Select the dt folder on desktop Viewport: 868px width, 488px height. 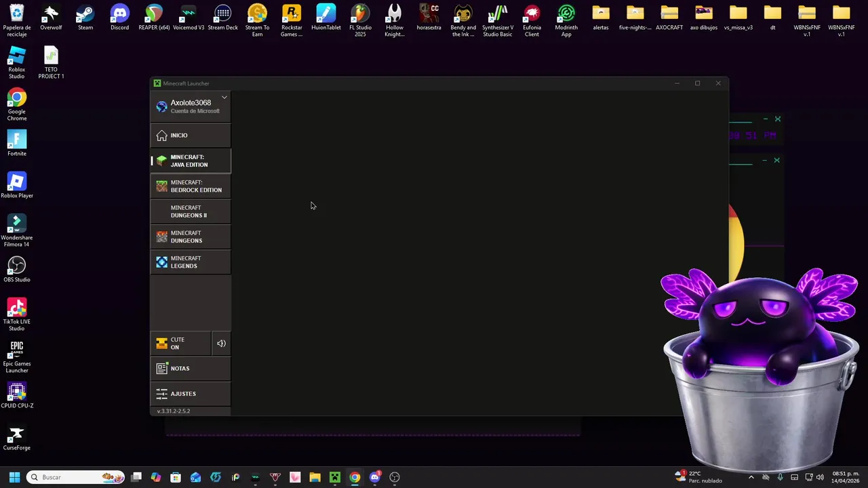click(772, 18)
